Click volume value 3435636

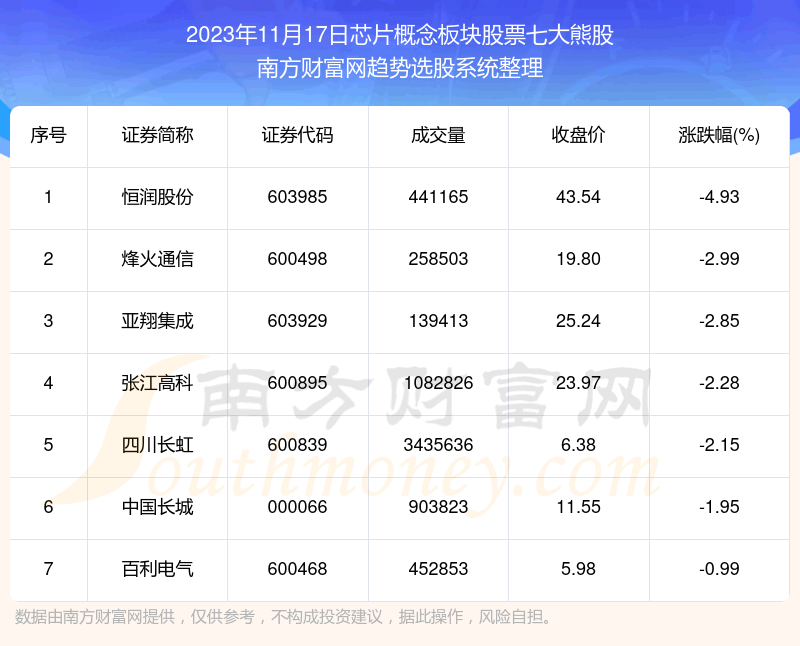(x=438, y=445)
